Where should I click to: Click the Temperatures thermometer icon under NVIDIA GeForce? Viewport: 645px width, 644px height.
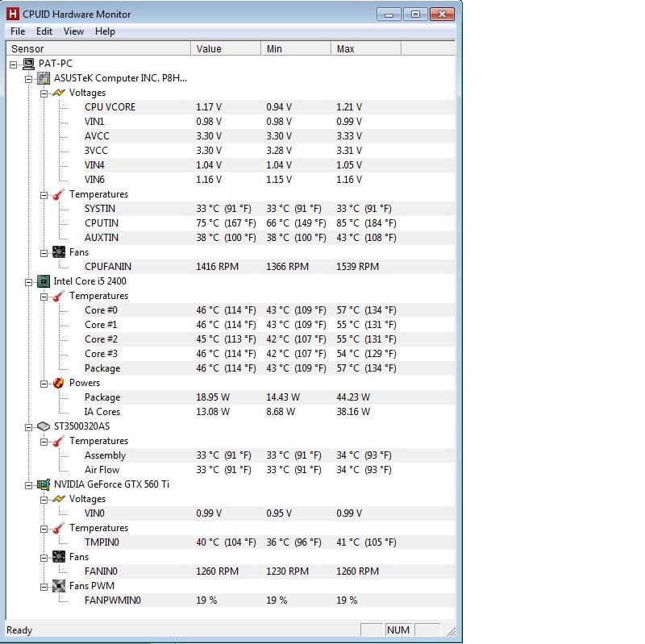click(x=59, y=528)
